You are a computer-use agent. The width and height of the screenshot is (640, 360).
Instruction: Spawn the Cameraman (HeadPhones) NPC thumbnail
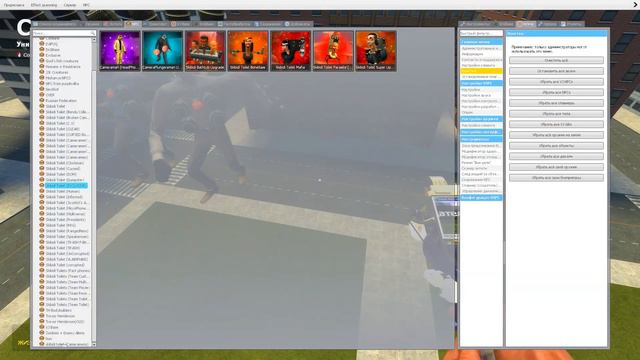tap(120, 51)
